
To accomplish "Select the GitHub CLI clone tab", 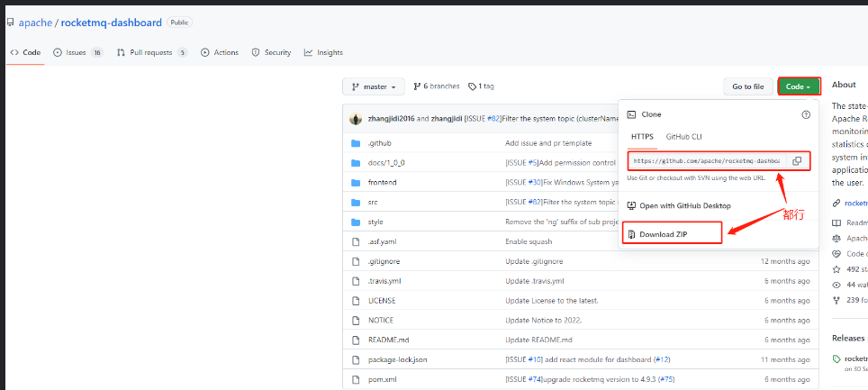I will [683, 137].
